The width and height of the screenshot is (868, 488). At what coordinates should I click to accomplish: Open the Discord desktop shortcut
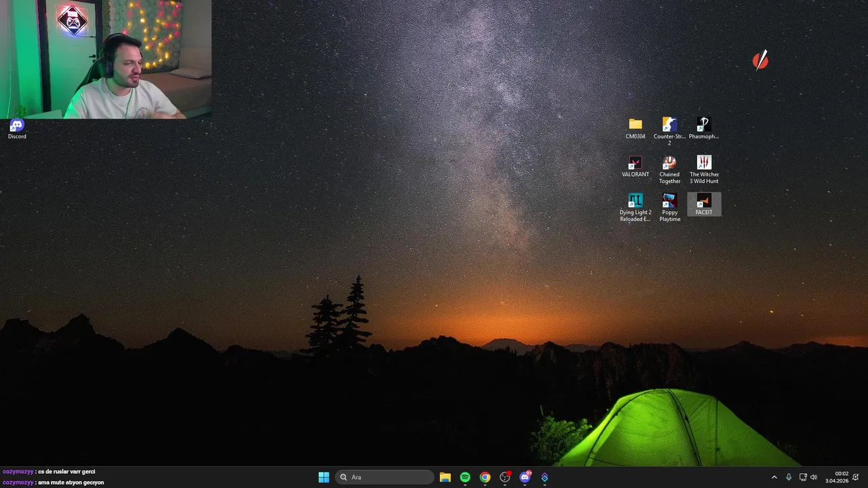click(x=17, y=128)
